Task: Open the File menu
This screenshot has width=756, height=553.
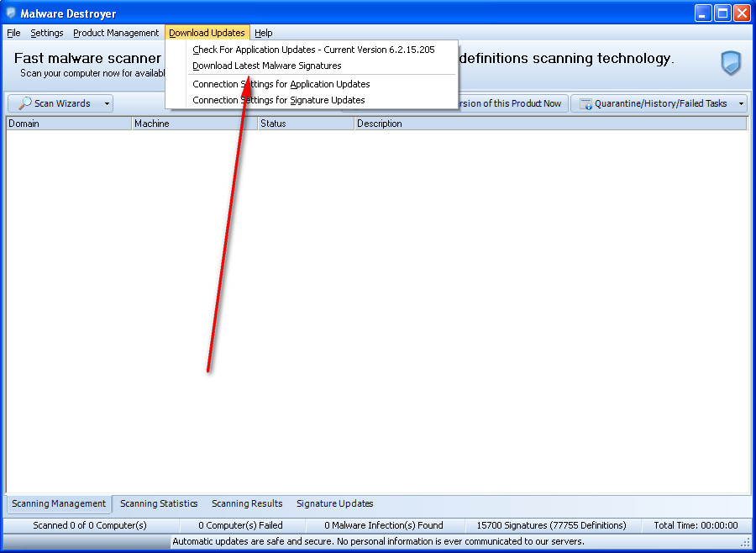Action: point(13,33)
